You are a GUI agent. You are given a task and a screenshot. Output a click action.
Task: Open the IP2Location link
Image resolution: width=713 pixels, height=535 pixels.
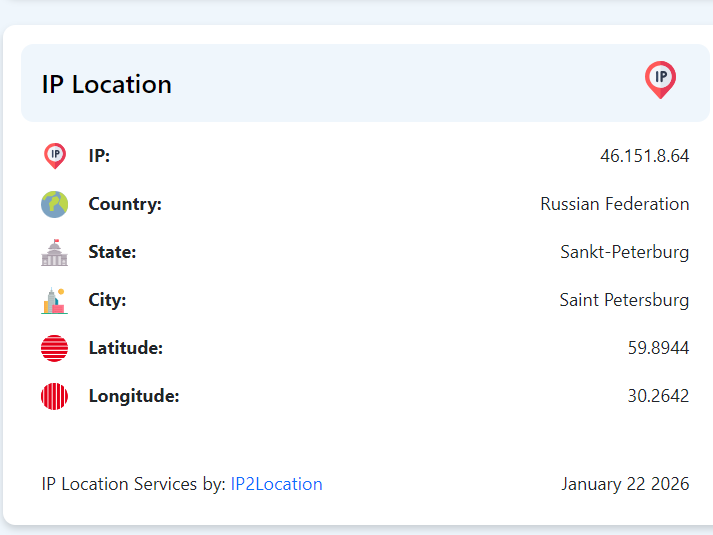click(x=276, y=484)
